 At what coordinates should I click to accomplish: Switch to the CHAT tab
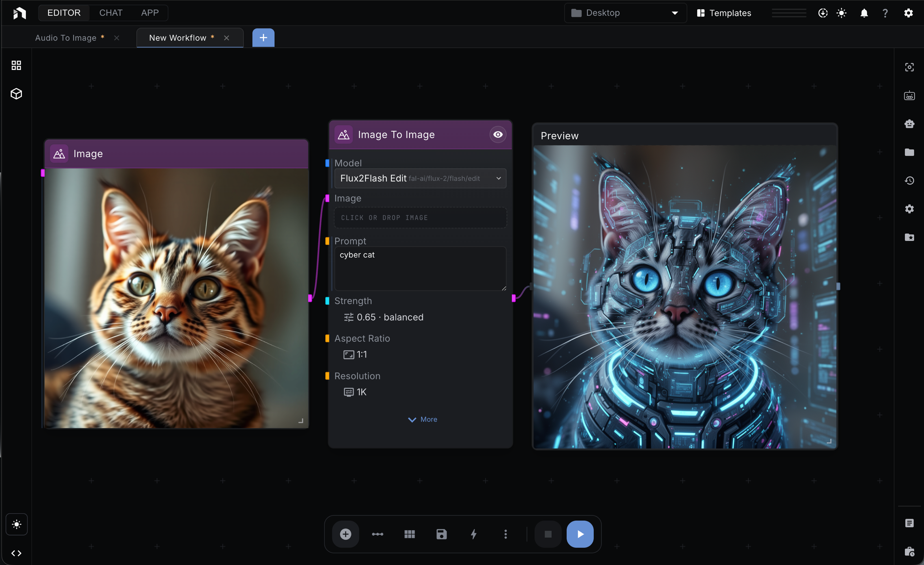click(x=110, y=12)
